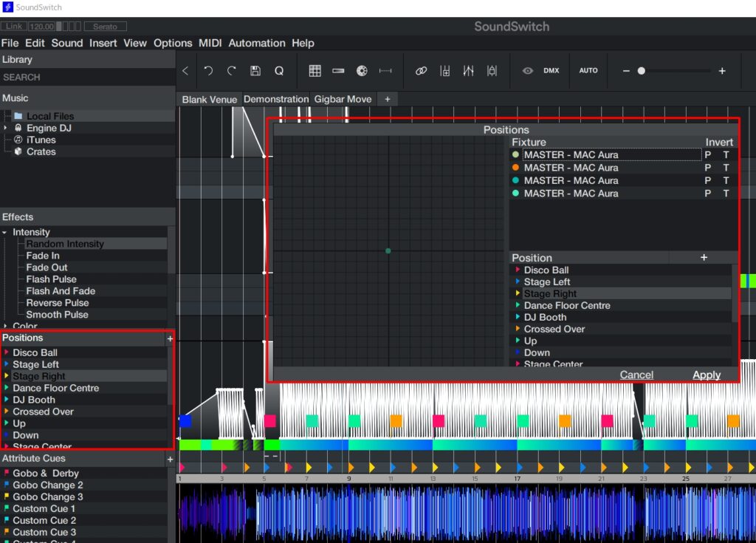Click the SoundSwitch app icon in title bar

(x=7, y=7)
